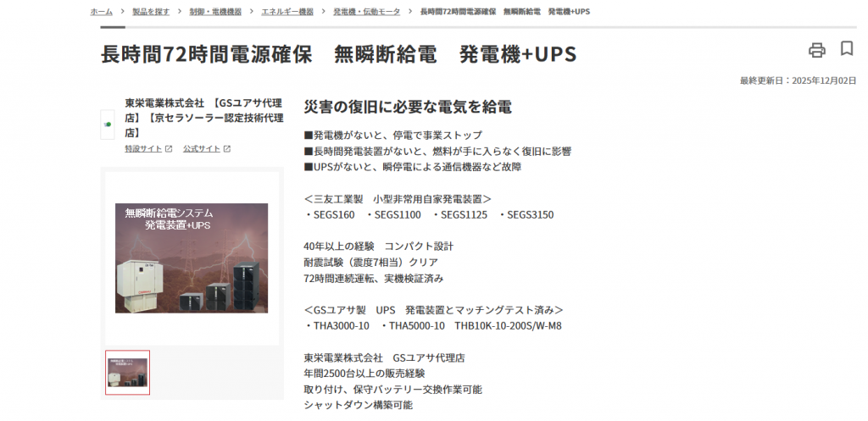Bookmark this product page
Viewport: 868px width, 421px height.
pyautogui.click(x=846, y=49)
